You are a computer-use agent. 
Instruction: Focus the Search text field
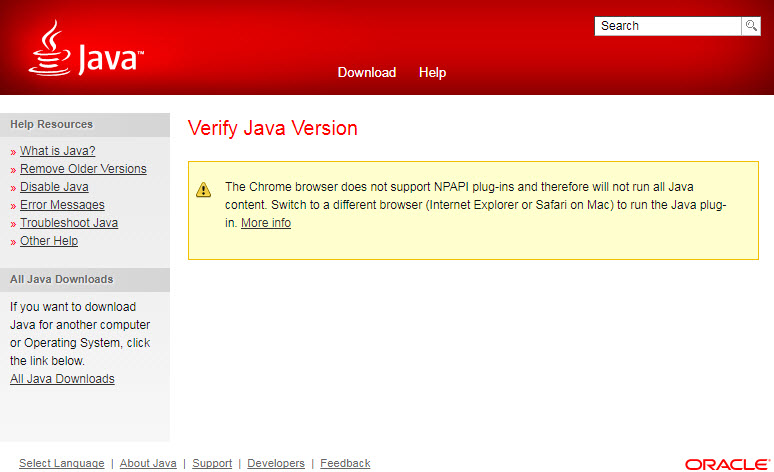[x=667, y=26]
